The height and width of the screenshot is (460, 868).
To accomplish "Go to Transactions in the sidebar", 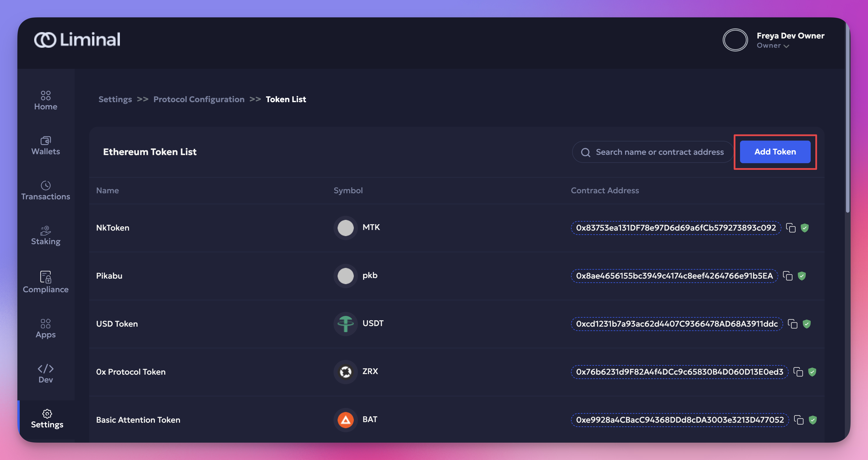I will 45,191.
